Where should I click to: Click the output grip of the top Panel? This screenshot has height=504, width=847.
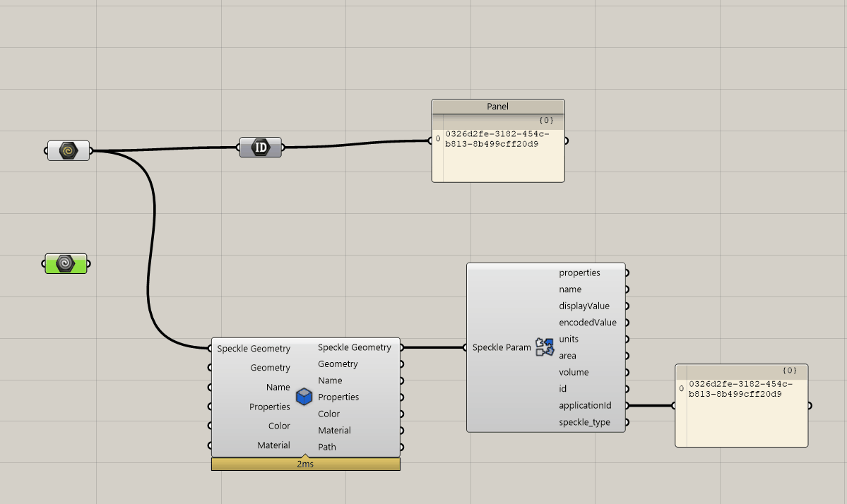566,141
